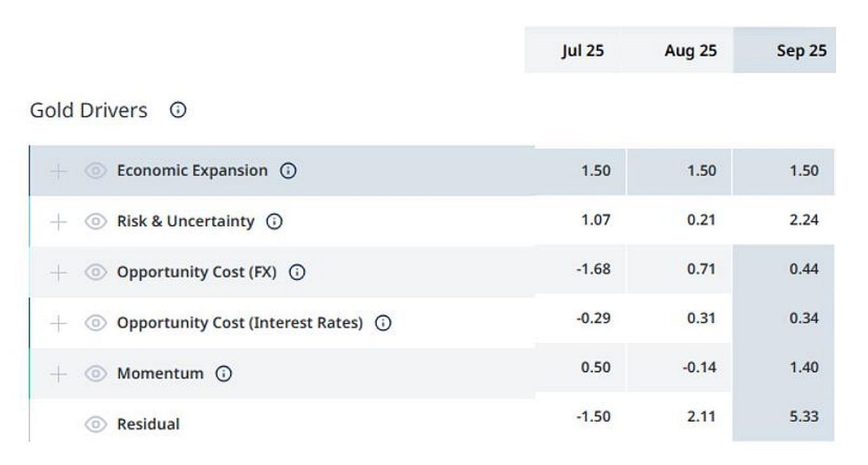
Task: Click Risk & Uncertainty info icon
Action: 274,221
